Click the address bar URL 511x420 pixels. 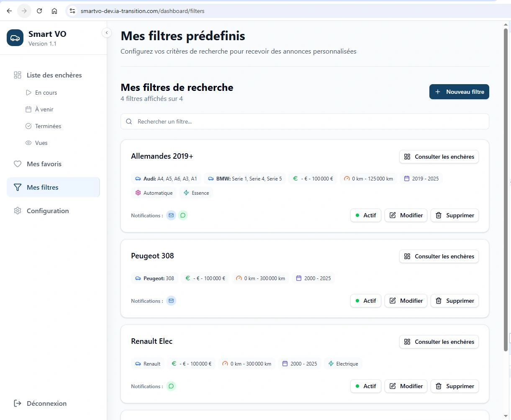tap(143, 11)
